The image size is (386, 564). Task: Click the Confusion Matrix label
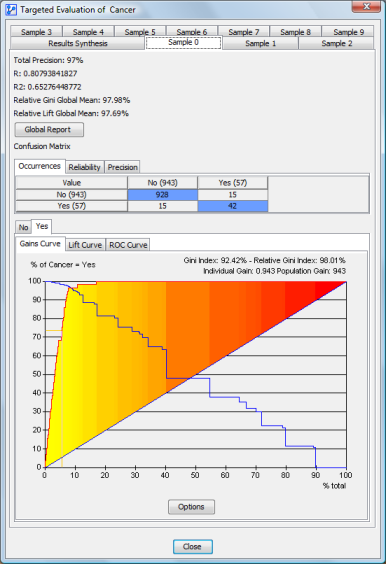click(42, 146)
